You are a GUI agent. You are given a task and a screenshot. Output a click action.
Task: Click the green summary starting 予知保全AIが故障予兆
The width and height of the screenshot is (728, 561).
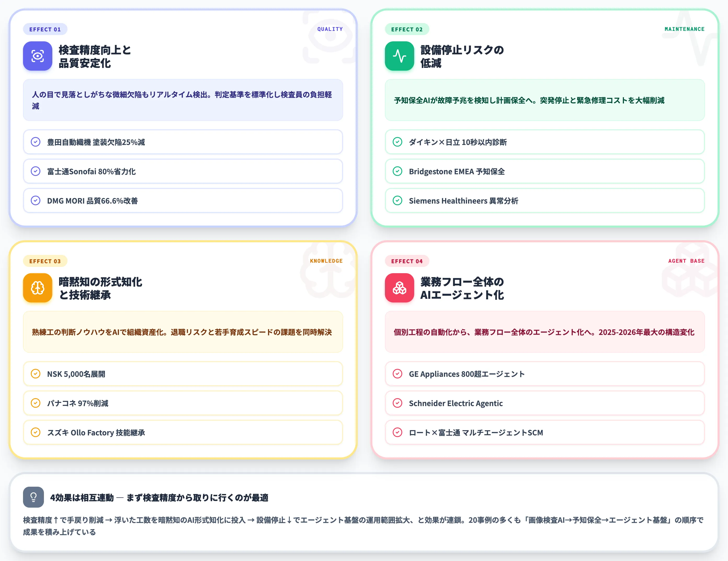[x=545, y=100]
